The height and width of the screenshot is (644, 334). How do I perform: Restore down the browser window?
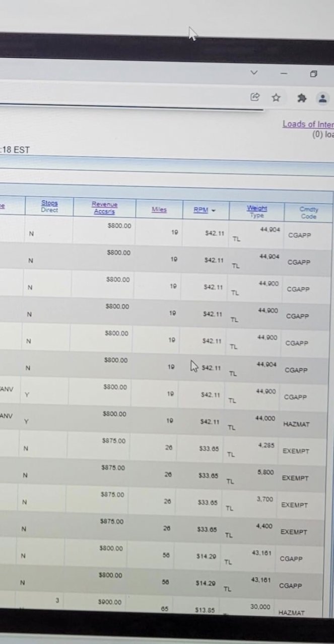[313, 74]
